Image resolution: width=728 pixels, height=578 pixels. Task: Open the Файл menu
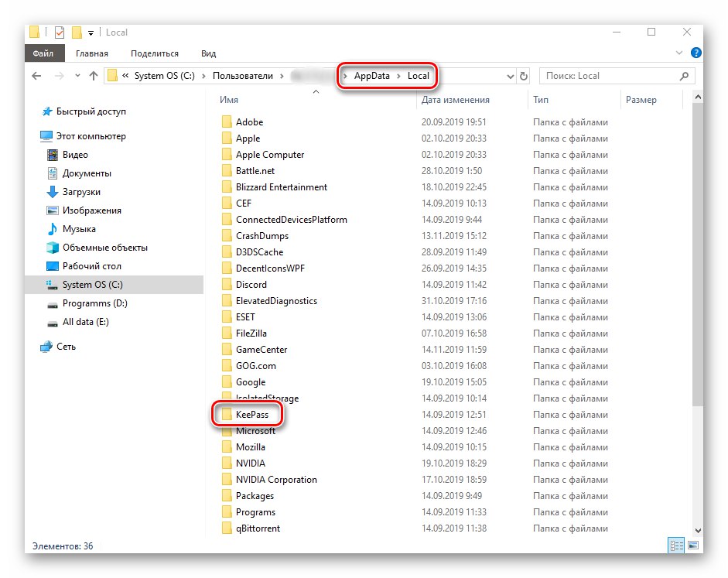tap(44, 53)
